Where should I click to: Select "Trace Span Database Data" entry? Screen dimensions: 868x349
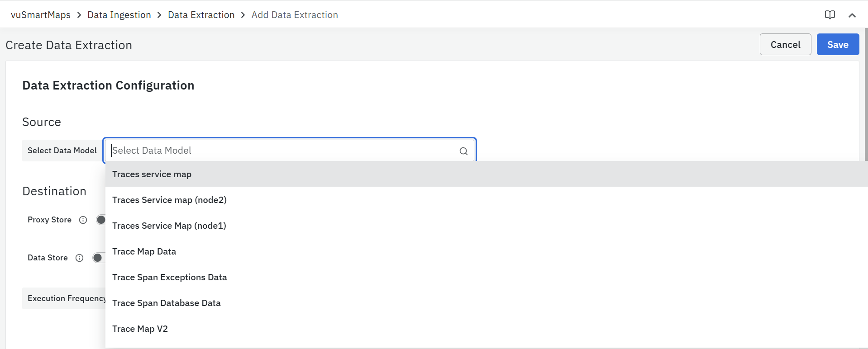pyautogui.click(x=166, y=303)
